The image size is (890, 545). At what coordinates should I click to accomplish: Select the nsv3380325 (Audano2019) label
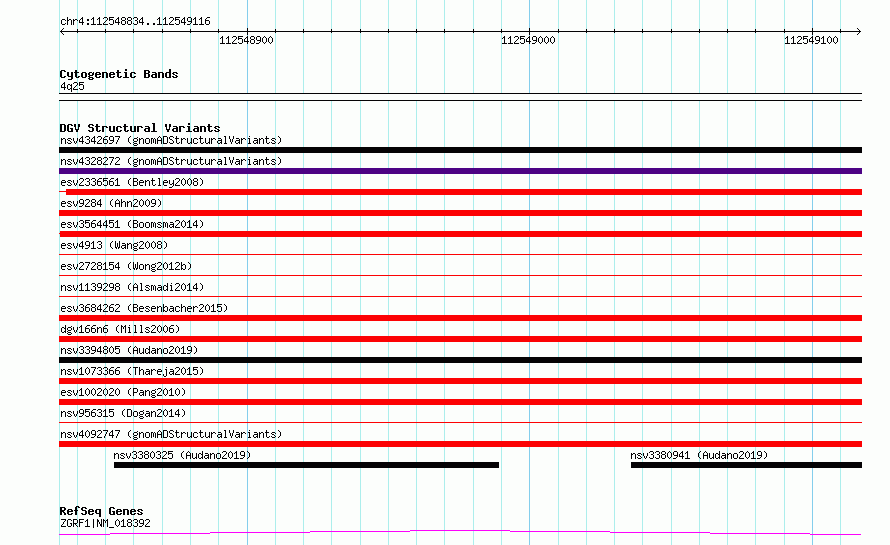[x=182, y=455]
